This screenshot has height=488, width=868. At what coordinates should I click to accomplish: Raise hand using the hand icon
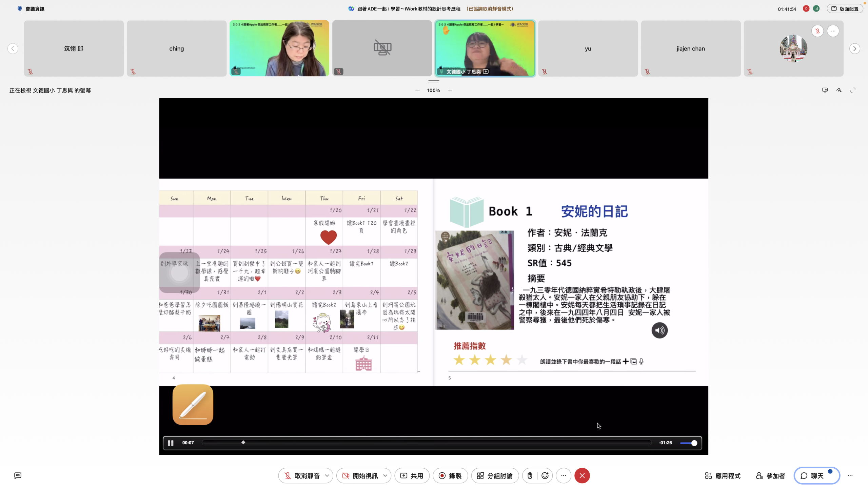(x=530, y=475)
